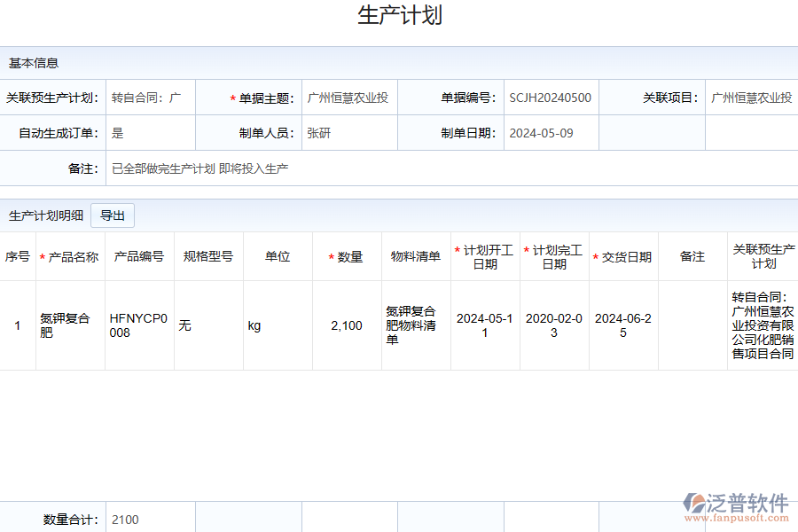Screen dimensions: 798x532
Task: Click the 单据主题 input field
Action: [348, 98]
